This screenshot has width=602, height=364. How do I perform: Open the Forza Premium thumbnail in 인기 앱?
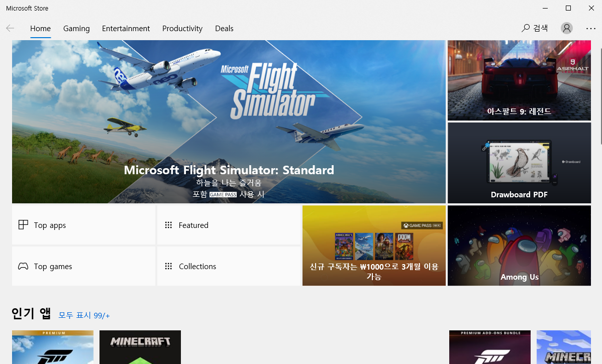coord(53,347)
